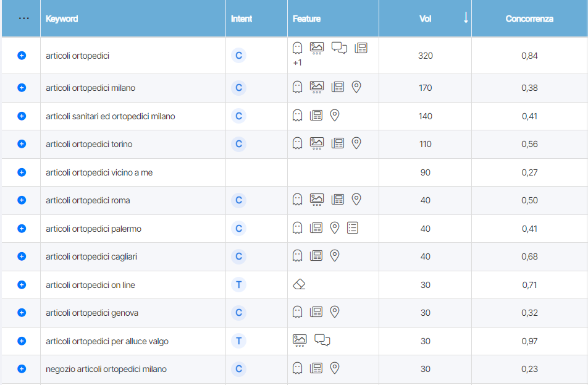Add 'articoli ortopedici on line' plus icon
This screenshot has width=588, height=385.
point(22,285)
